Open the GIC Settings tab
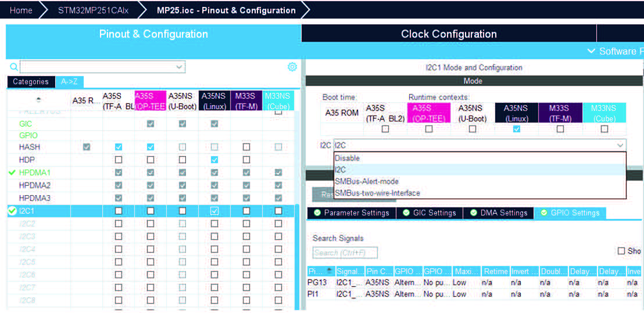The width and height of the screenshot is (644, 313). 429,213
